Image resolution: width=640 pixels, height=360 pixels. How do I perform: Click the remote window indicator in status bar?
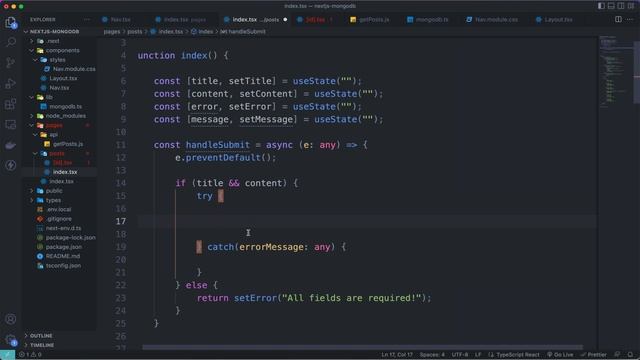pos(7,355)
